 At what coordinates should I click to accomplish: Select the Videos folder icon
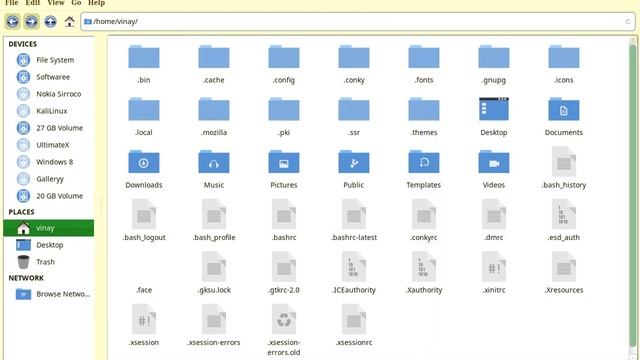494,162
